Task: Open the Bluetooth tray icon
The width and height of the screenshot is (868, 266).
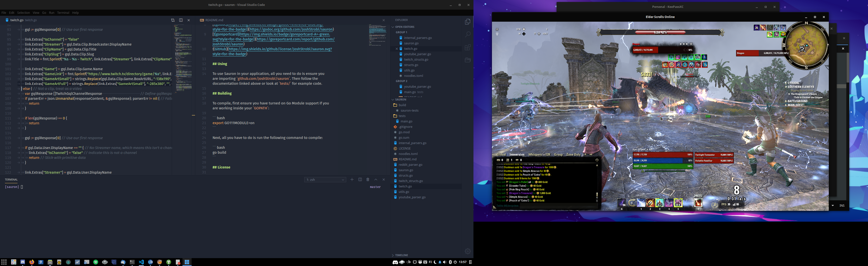Action: coord(451,262)
